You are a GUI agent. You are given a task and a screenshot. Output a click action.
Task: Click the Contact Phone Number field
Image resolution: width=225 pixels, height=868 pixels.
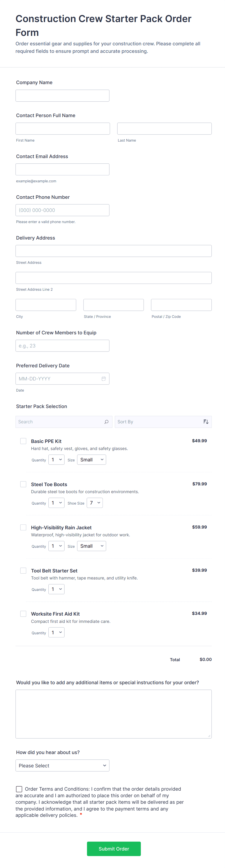62,210
